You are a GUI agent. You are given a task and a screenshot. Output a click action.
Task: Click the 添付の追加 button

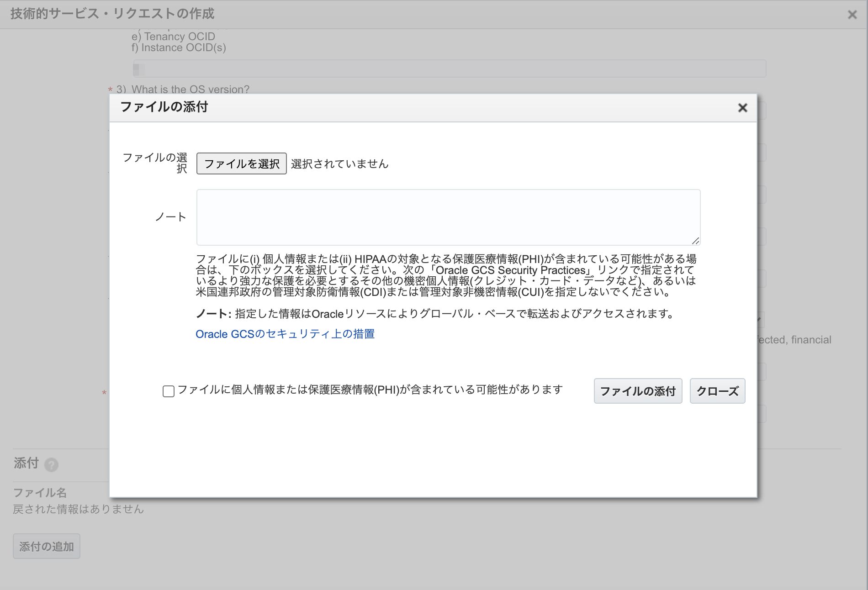click(x=47, y=546)
